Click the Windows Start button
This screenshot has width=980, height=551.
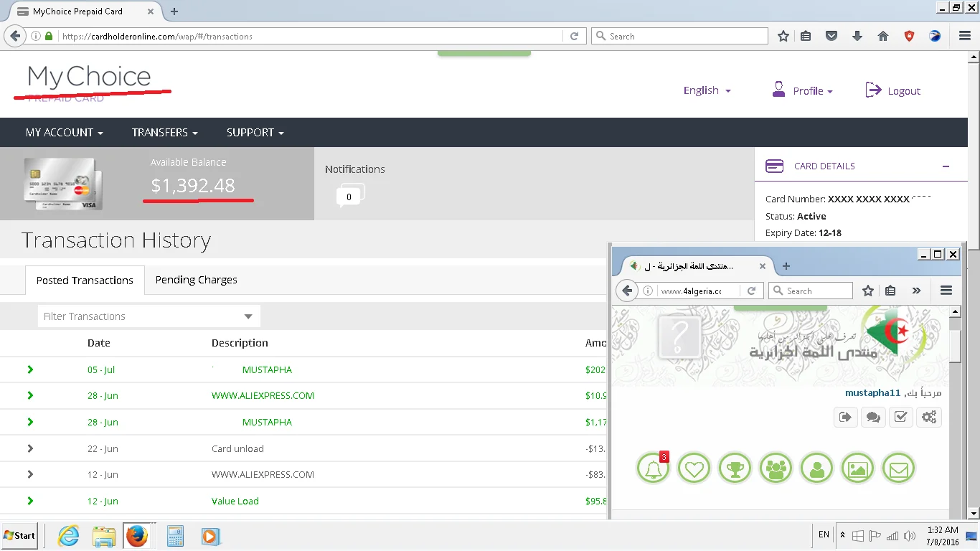coord(19,536)
